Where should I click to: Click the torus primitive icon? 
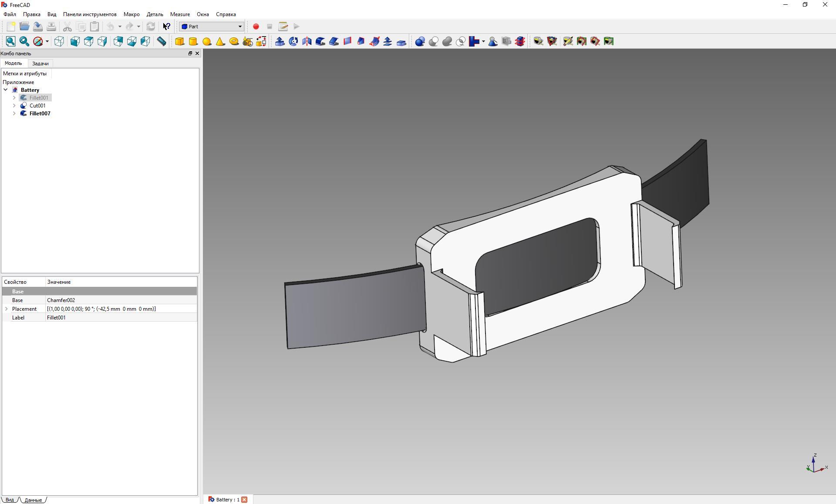(x=234, y=41)
